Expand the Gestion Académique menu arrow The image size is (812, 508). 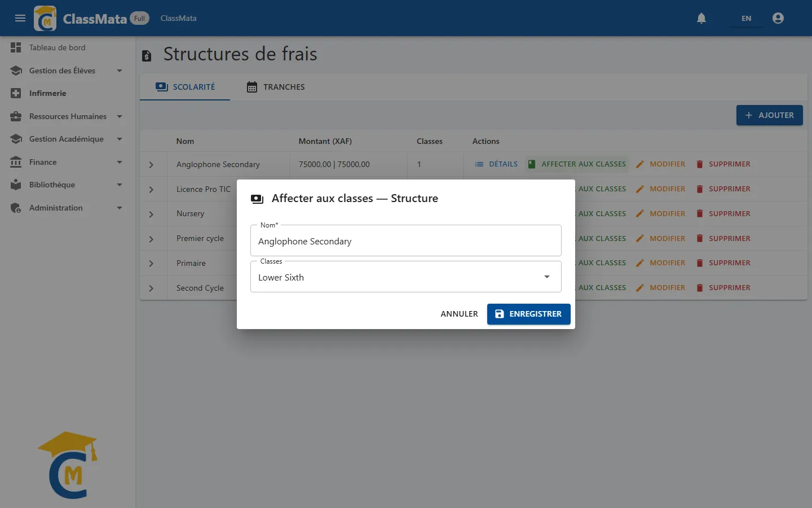120,139
